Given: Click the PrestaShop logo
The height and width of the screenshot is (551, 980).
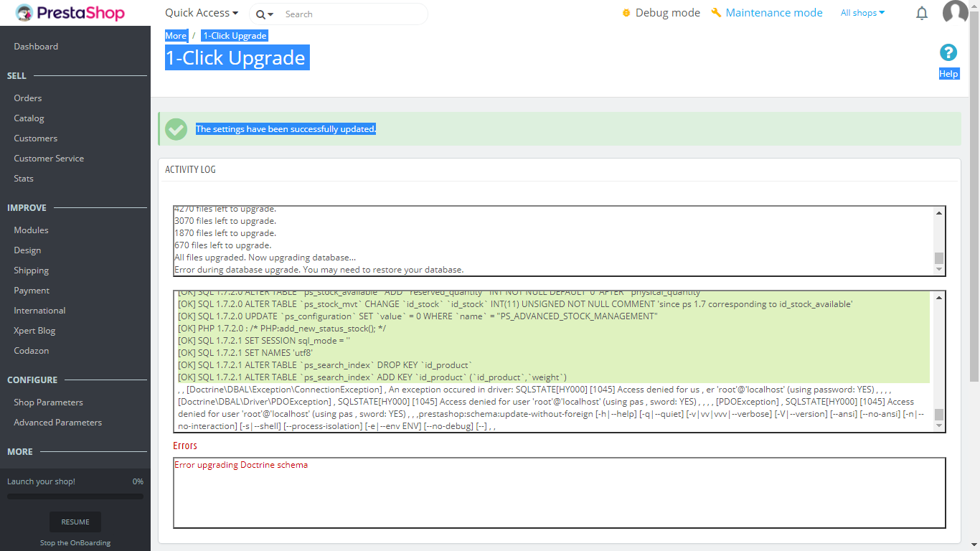Looking at the screenshot, I should click(70, 13).
